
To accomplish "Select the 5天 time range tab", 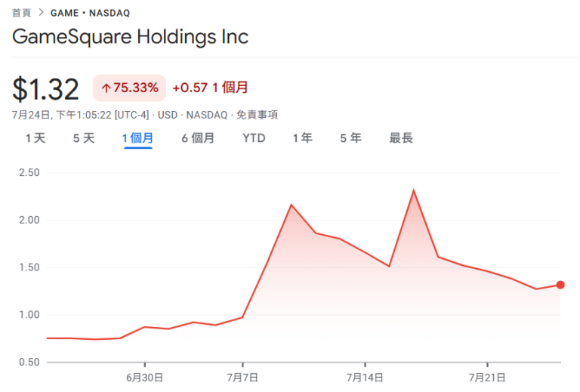I will [x=84, y=138].
